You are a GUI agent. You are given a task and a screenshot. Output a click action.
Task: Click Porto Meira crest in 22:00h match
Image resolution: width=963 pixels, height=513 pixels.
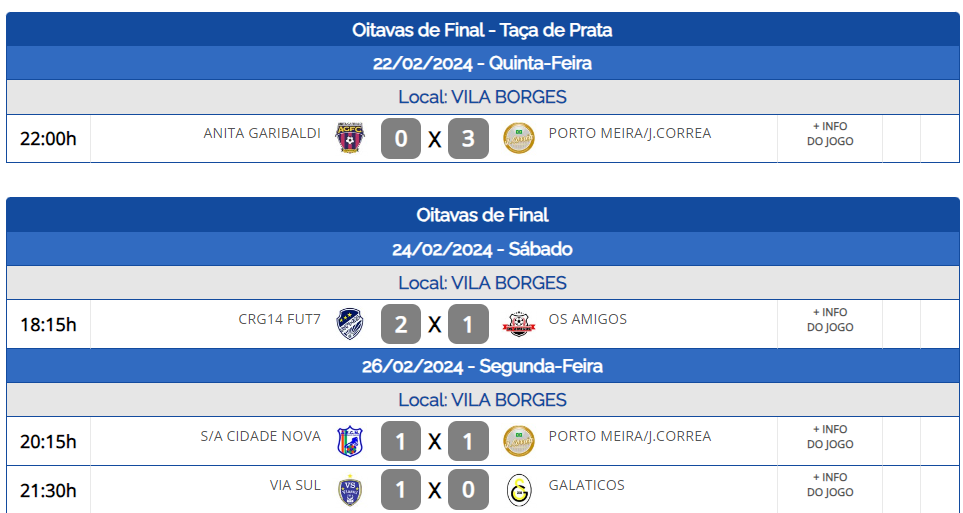pyautogui.click(x=518, y=138)
